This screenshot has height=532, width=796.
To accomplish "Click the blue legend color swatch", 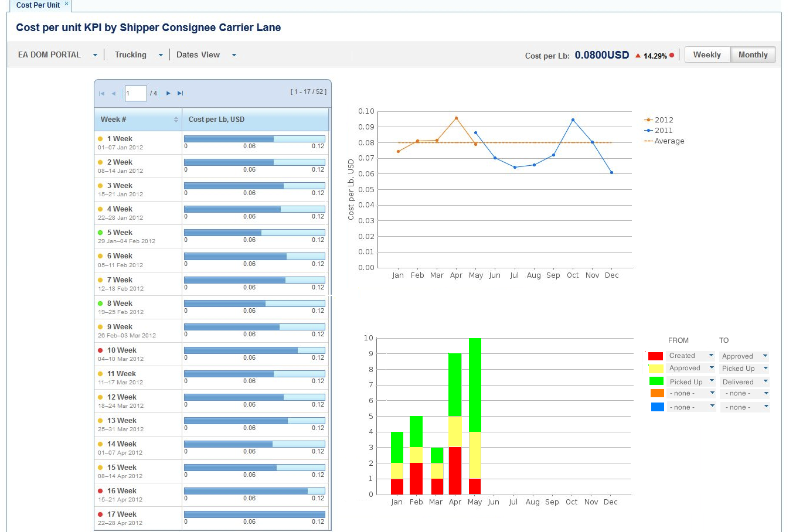I will (657, 407).
